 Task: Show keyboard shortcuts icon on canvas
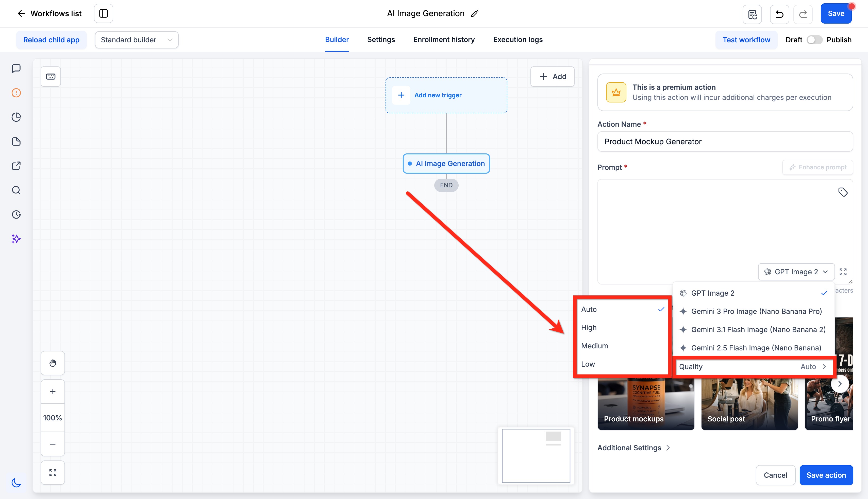tap(51, 76)
